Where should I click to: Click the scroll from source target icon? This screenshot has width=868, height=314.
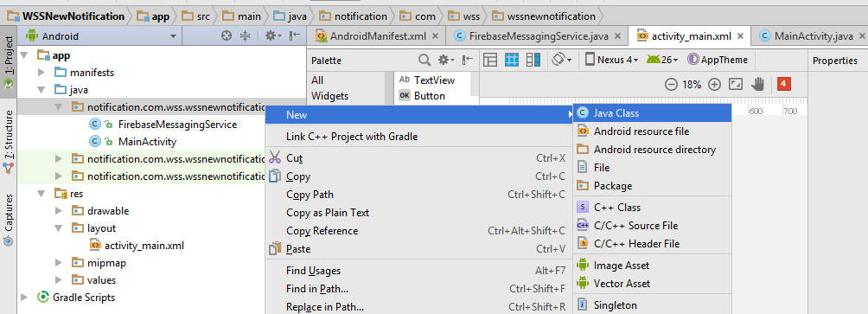pos(226,36)
